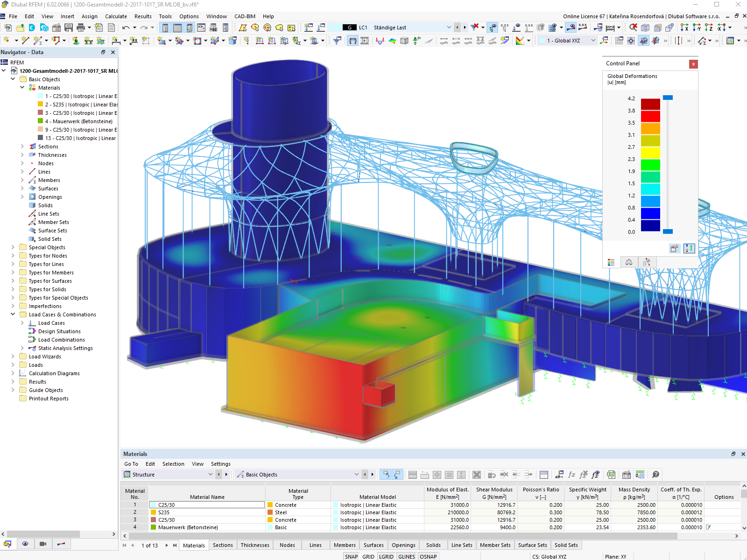The image size is (747, 560).
Task: Open the New Model icon in the toolbar
Action: (8, 27)
